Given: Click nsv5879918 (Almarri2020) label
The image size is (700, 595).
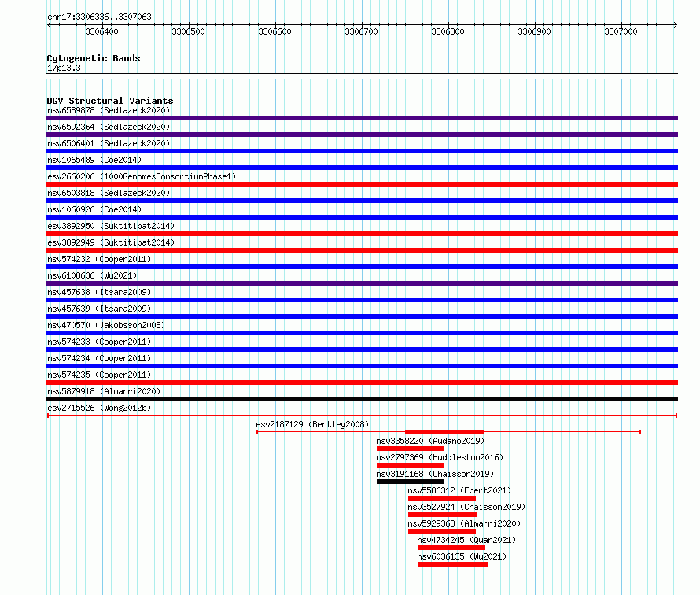Looking at the screenshot, I should [x=104, y=391].
